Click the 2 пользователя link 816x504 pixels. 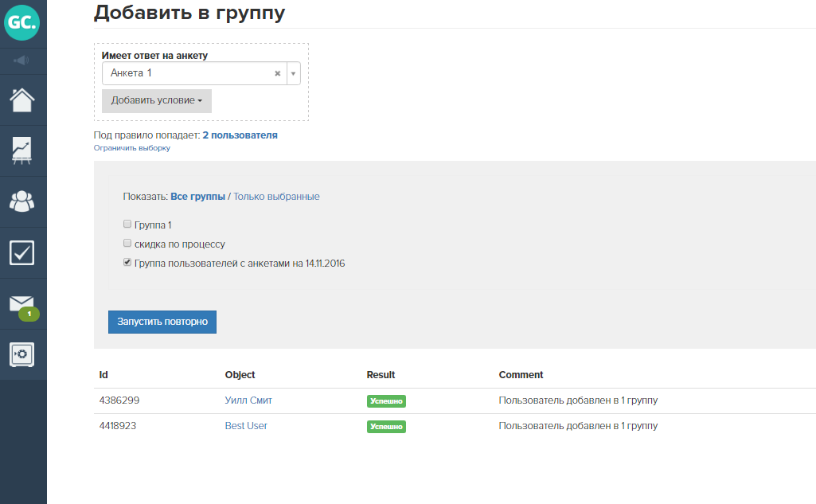tap(240, 135)
